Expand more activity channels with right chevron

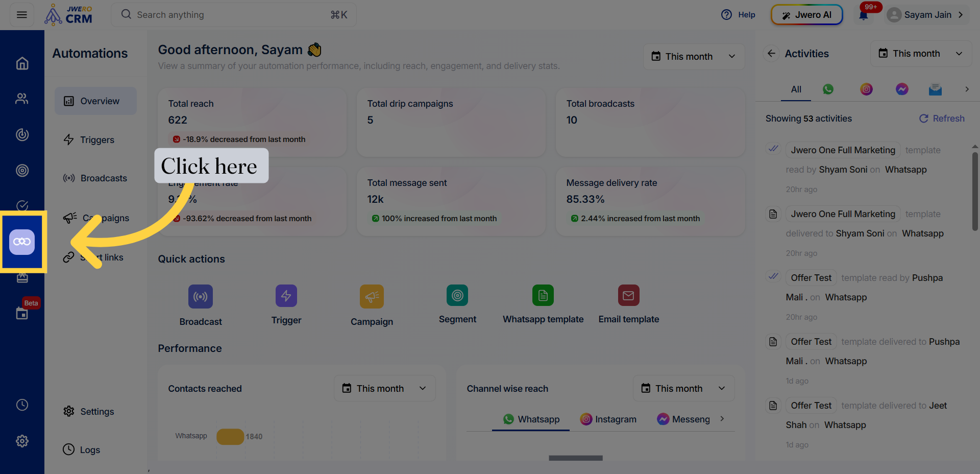[967, 89]
